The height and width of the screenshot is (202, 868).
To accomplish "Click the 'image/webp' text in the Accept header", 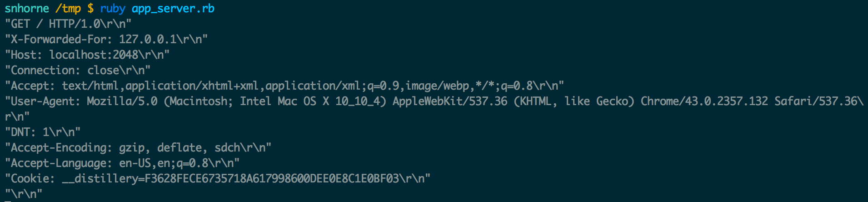I will [437, 86].
